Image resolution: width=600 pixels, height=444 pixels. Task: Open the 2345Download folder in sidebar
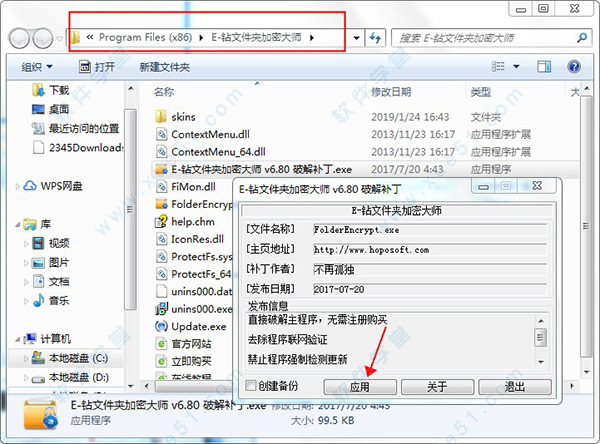tap(78, 147)
